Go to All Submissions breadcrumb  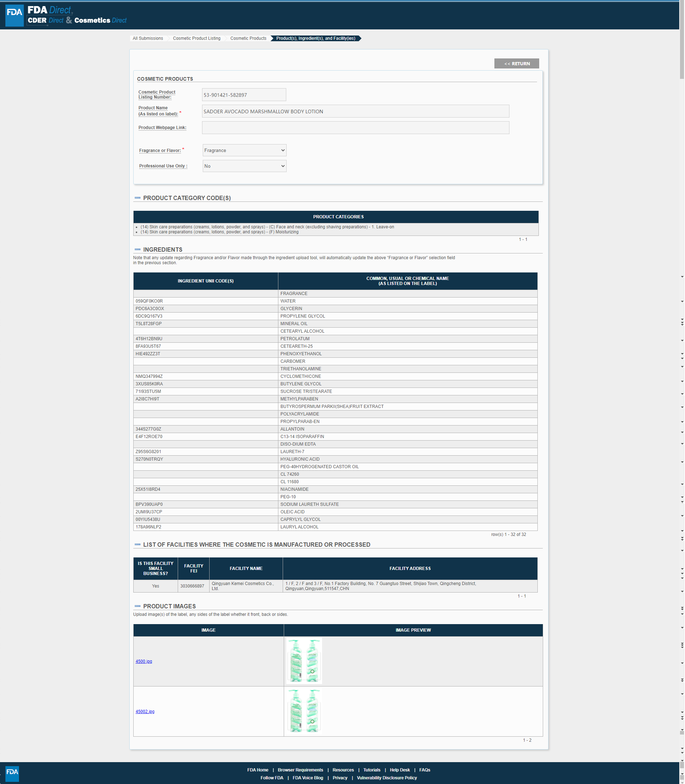tap(148, 38)
